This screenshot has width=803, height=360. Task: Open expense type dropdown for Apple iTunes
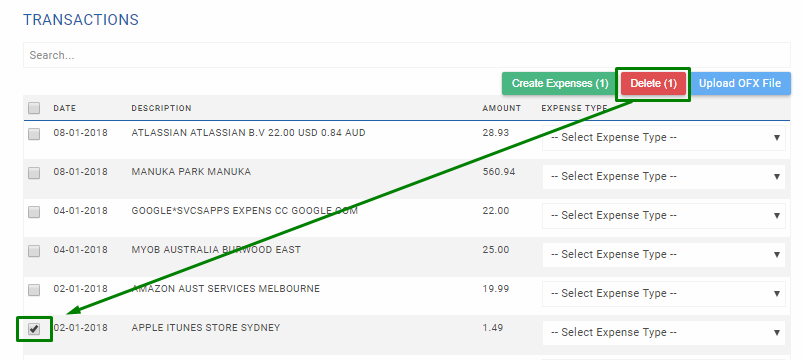(664, 332)
